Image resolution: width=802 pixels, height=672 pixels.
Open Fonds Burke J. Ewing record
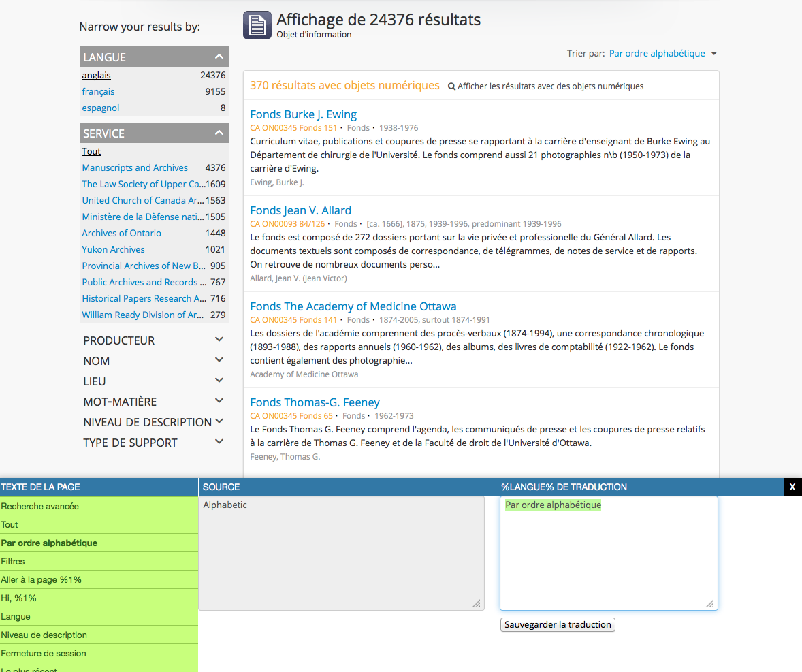tap(303, 114)
